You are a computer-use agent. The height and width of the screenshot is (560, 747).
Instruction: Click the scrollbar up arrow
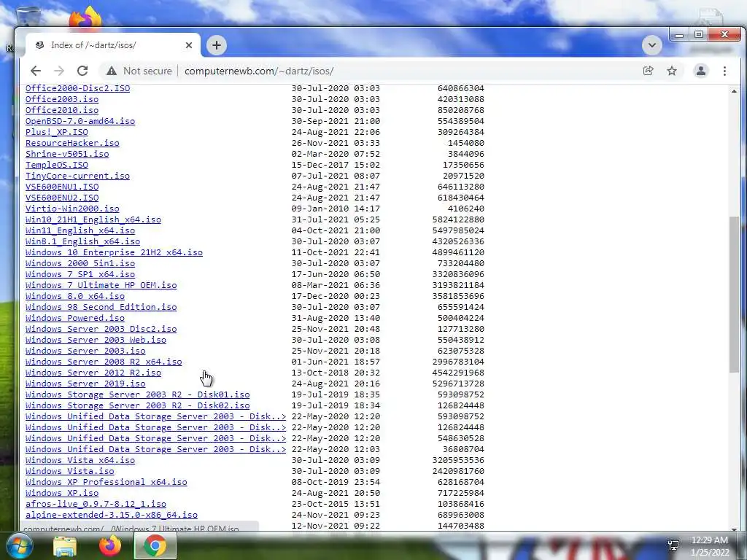point(734,91)
